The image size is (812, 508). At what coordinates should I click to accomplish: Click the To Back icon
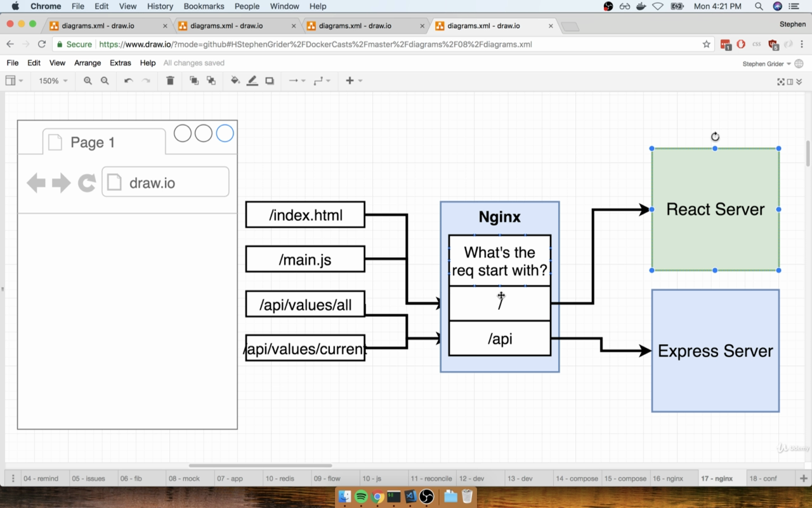pos(211,81)
